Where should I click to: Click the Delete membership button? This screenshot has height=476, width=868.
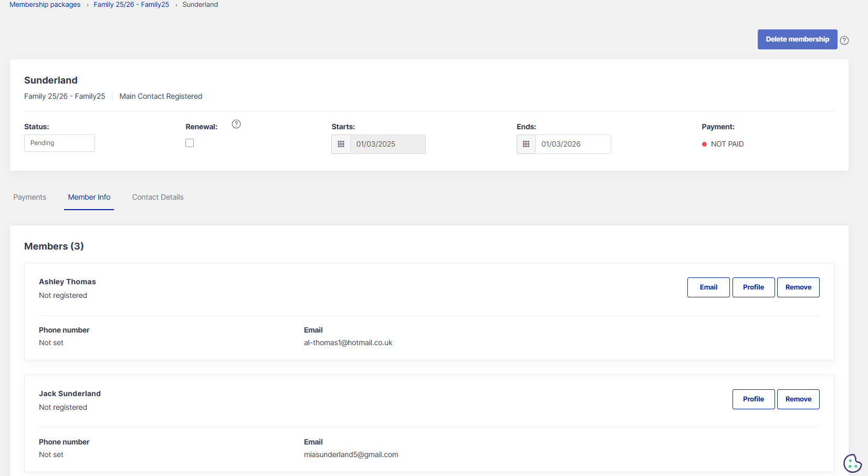[797, 39]
